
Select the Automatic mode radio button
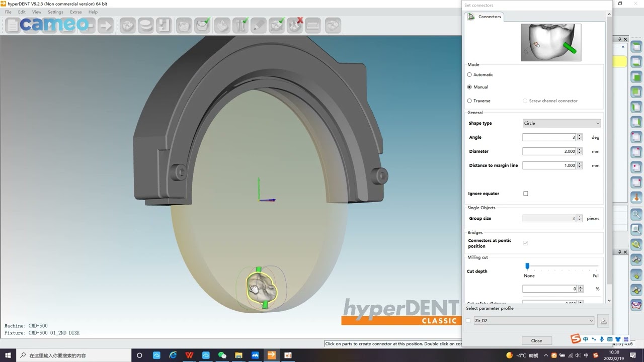(469, 74)
